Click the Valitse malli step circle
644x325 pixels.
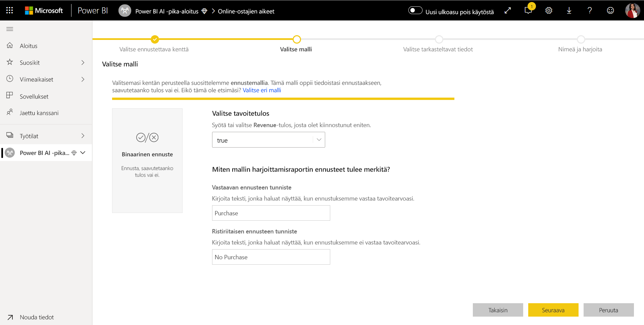click(x=297, y=39)
